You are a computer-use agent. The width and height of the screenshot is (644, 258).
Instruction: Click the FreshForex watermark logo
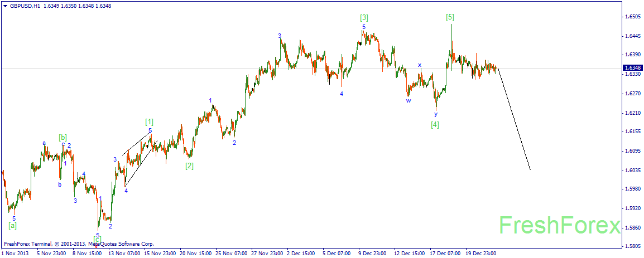[x=559, y=226]
